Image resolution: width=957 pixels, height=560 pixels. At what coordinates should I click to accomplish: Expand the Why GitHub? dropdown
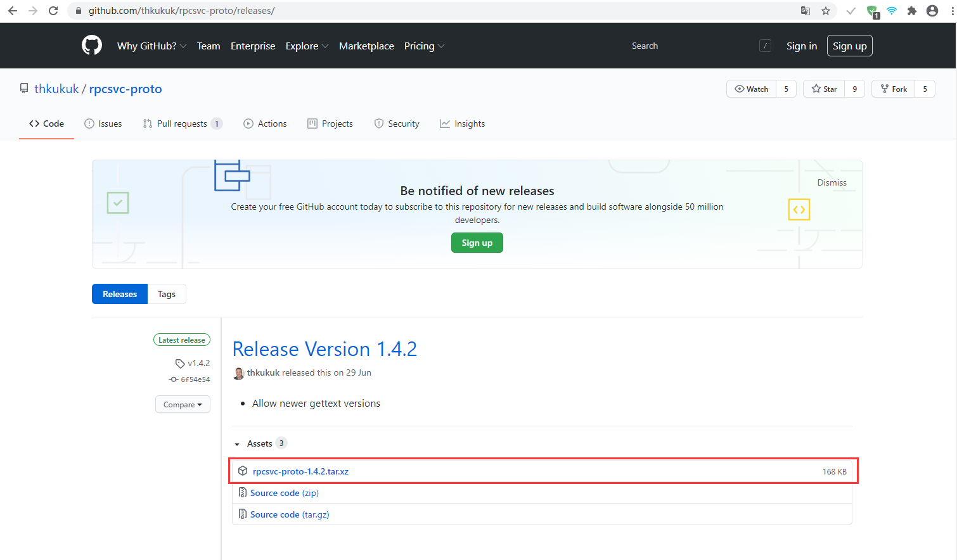pos(151,46)
